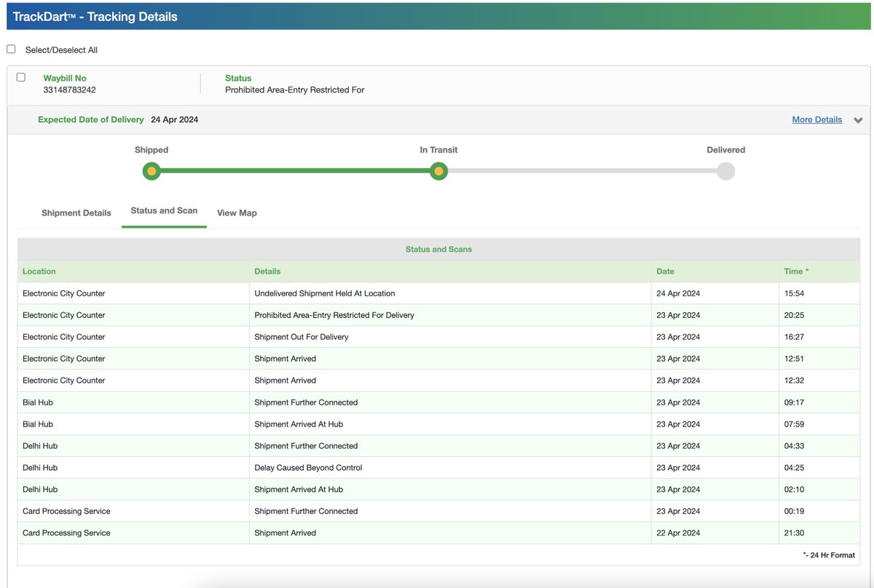This screenshot has height=588, width=874.
Task: Select Undelivered Shipment Held At Location entry
Action: (x=325, y=293)
